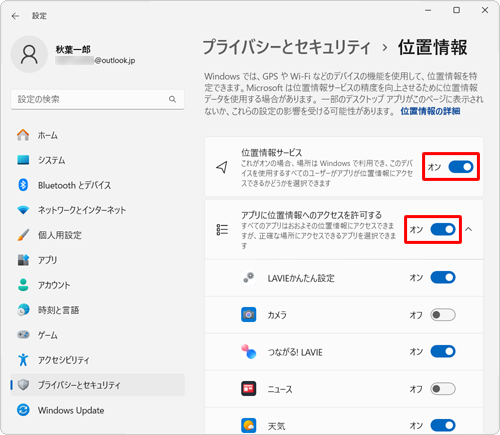
Task: Enable location for カメラ
Action: pos(443,315)
